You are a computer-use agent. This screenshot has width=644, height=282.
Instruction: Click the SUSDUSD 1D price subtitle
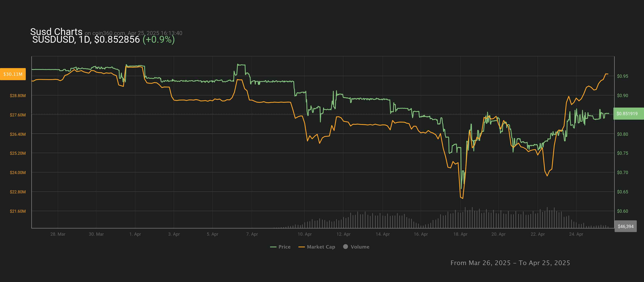(86, 39)
